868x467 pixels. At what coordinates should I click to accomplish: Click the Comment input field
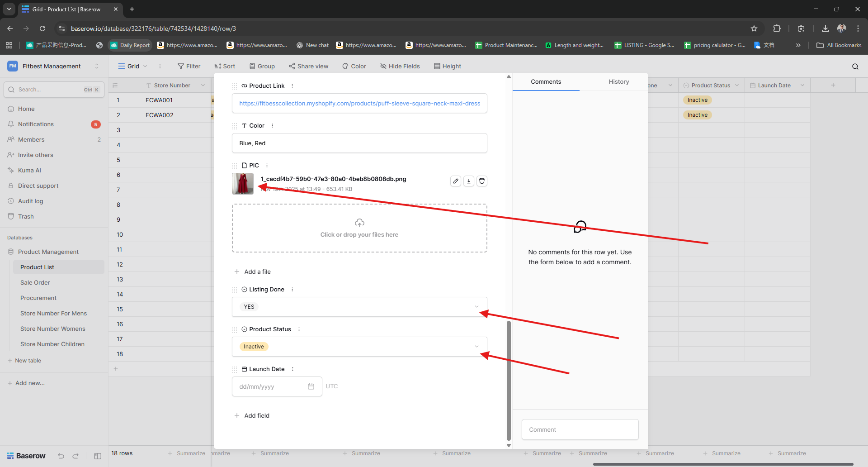580,429
